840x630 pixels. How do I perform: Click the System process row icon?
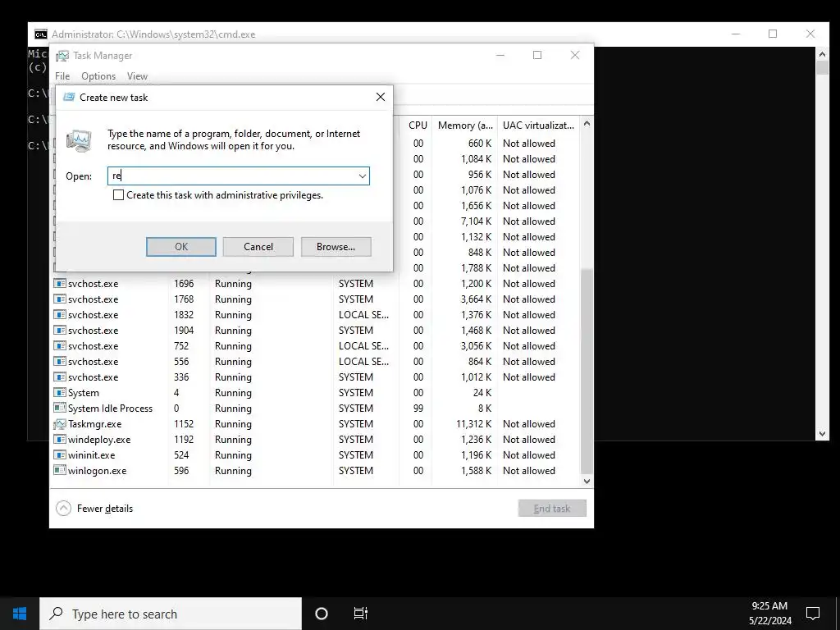click(59, 393)
